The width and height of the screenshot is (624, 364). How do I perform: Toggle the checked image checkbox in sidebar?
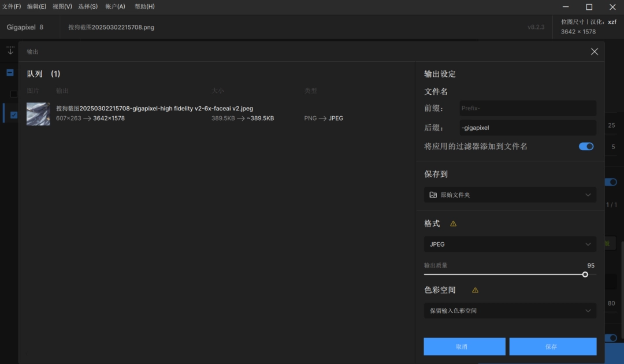click(14, 115)
